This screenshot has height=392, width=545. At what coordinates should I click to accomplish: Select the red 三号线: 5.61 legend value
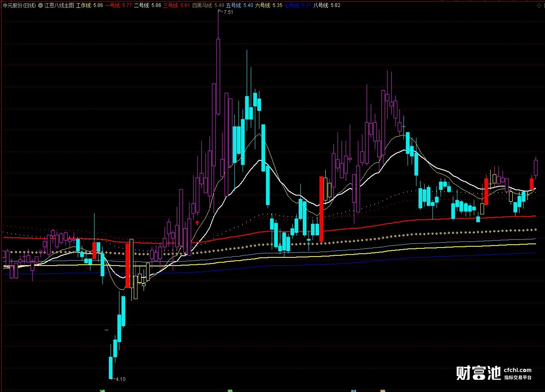pyautogui.click(x=177, y=6)
